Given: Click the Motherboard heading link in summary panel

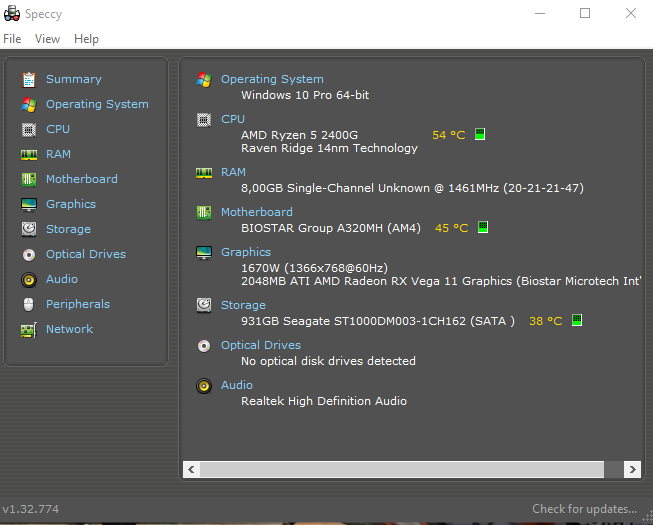Looking at the screenshot, I should (257, 212).
